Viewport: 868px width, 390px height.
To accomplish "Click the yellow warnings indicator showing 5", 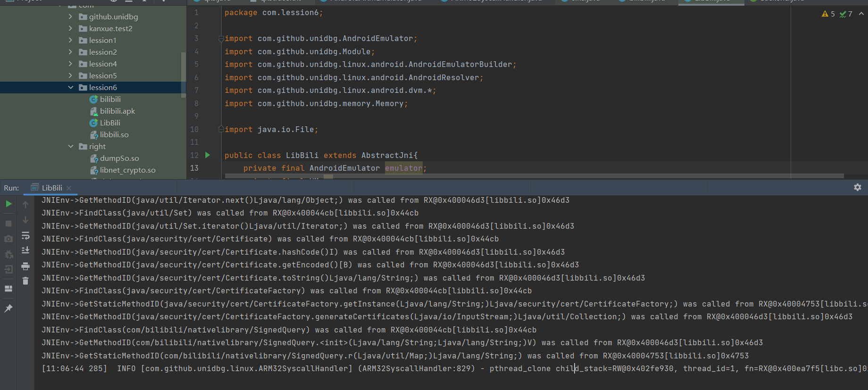I will pos(828,14).
